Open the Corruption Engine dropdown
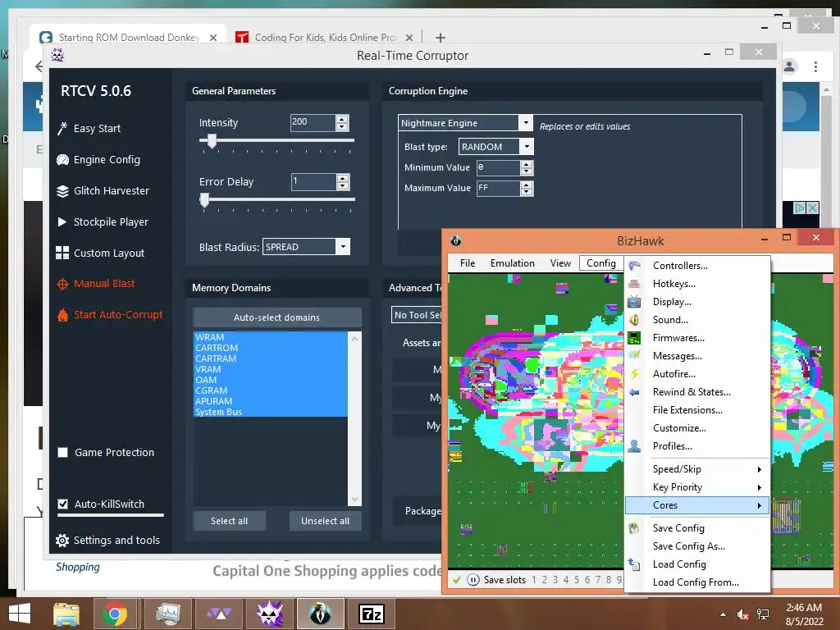Image resolution: width=840 pixels, height=630 pixels. (526, 123)
